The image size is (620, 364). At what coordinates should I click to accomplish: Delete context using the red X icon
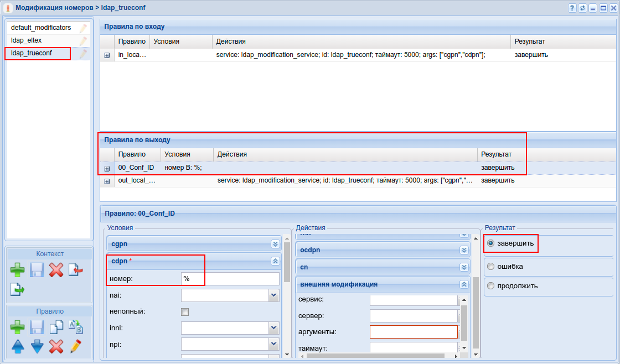pos(56,271)
